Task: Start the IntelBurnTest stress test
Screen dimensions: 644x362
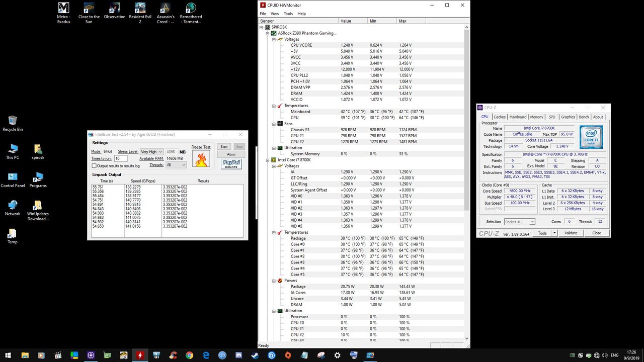Action: point(224,147)
